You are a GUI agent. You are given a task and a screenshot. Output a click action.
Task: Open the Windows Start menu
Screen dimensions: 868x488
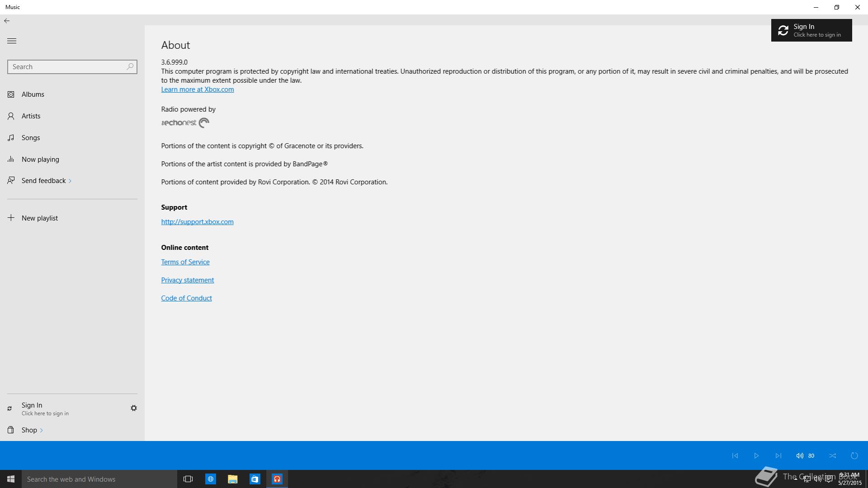(11, 479)
